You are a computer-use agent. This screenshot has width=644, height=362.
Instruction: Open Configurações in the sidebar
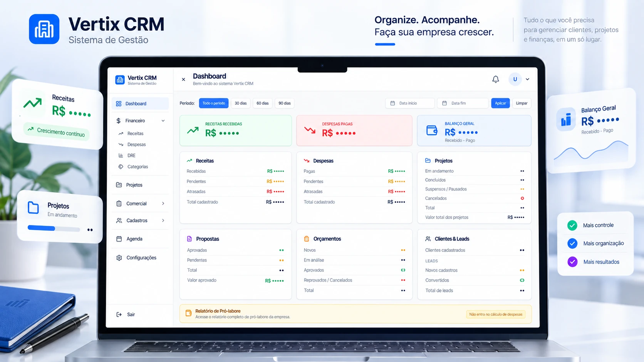point(141,258)
